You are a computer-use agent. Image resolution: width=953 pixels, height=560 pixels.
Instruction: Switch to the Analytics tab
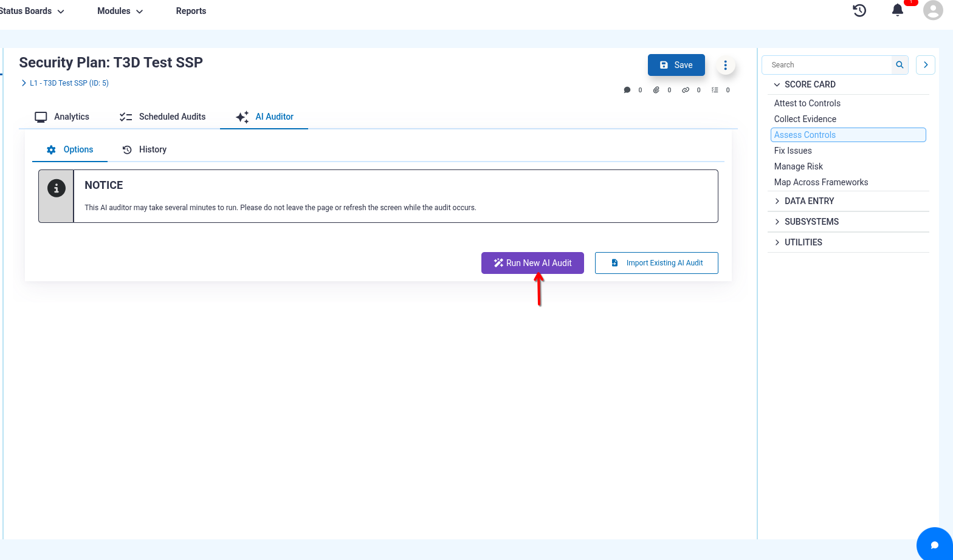pyautogui.click(x=62, y=117)
